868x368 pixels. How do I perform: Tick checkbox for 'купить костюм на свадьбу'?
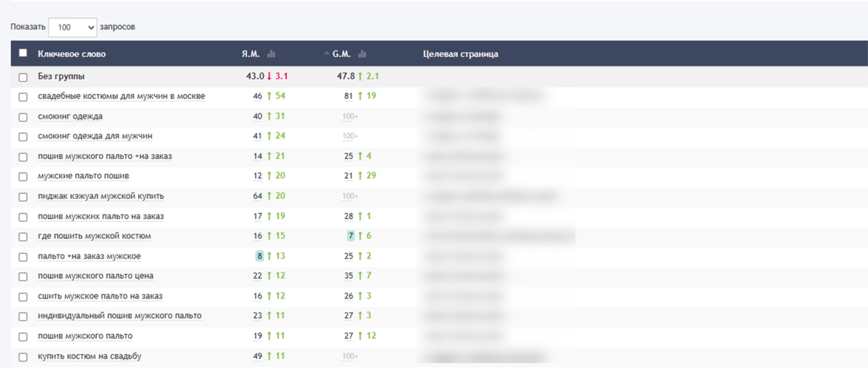(23, 356)
